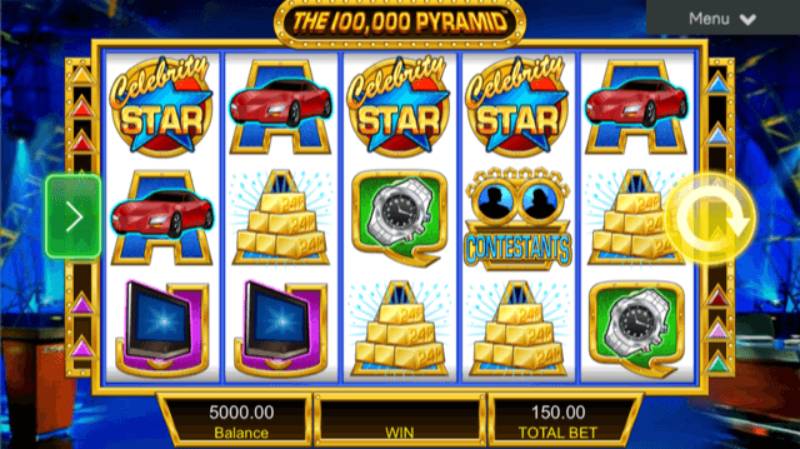Click the gold pyramid bottom of fourth reel
Image resolution: width=800 pixels, height=449 pixels.
pyautogui.click(x=518, y=329)
